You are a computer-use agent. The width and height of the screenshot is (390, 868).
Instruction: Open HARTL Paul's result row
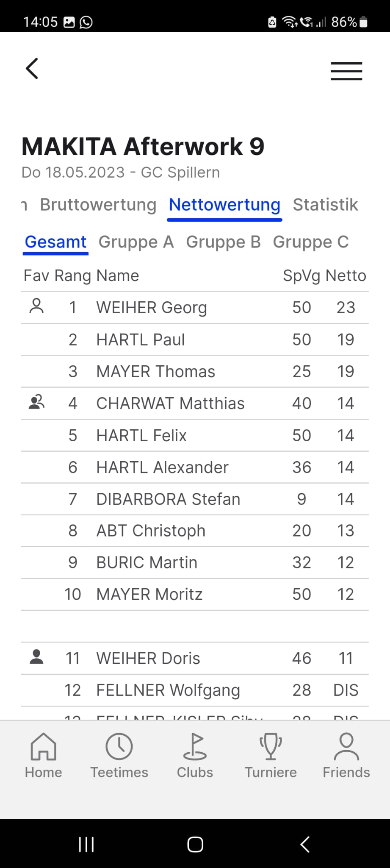coord(195,339)
